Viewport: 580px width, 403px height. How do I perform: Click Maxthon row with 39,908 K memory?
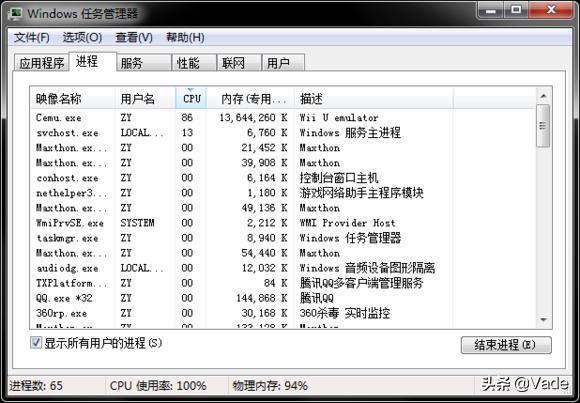[x=283, y=163]
